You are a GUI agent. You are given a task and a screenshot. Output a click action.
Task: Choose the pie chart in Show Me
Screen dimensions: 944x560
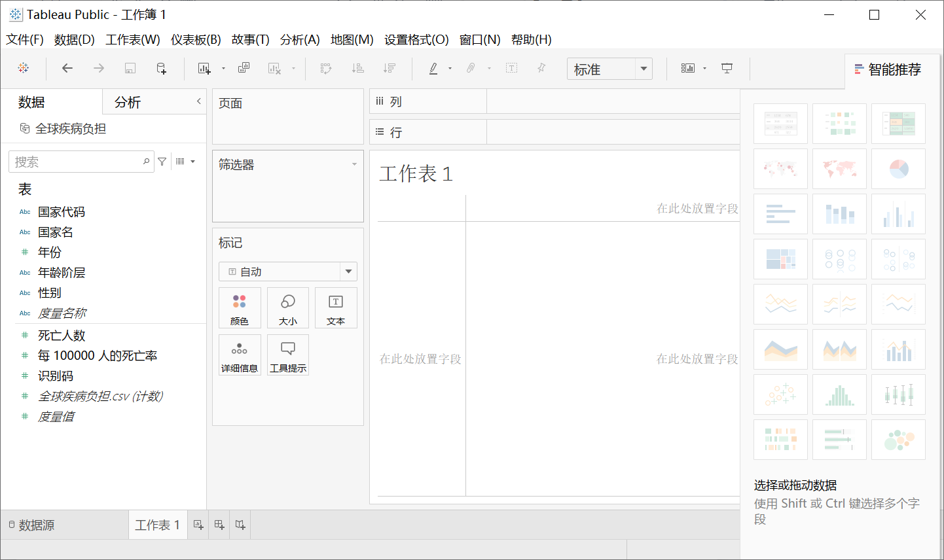coord(899,169)
